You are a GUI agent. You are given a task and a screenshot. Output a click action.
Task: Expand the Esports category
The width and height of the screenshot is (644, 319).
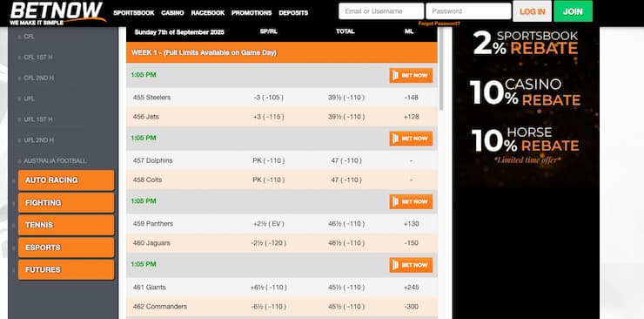pos(66,248)
